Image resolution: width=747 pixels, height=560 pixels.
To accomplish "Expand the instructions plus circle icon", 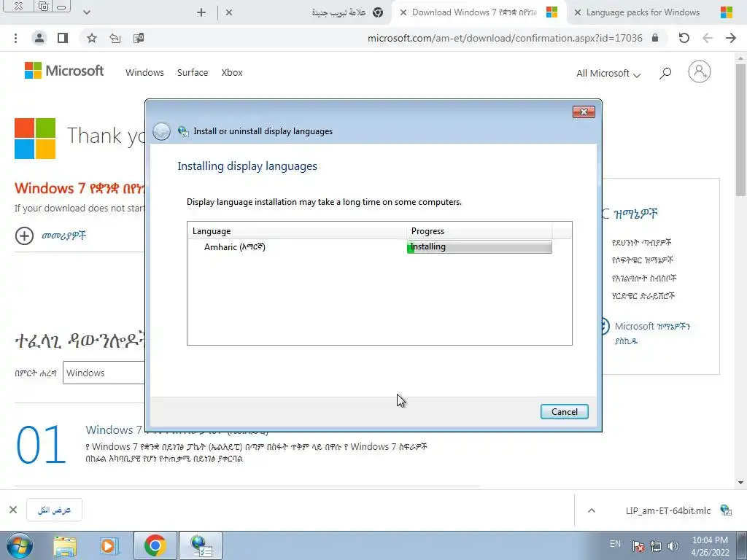I will click(24, 236).
